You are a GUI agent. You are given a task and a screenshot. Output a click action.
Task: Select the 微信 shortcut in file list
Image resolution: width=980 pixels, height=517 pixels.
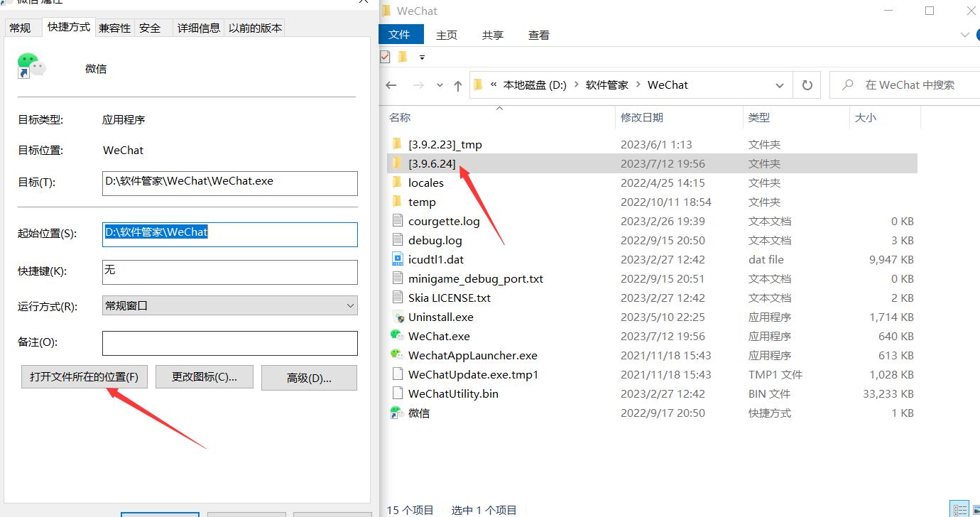pyautogui.click(x=418, y=413)
